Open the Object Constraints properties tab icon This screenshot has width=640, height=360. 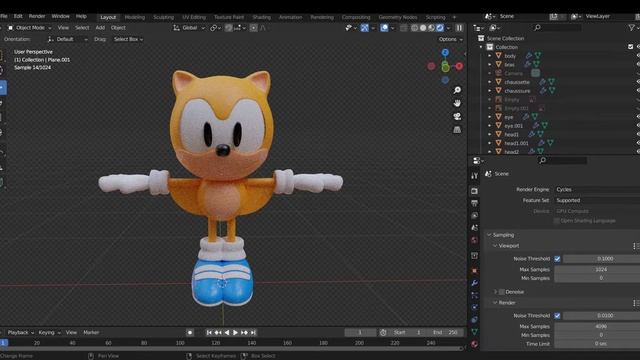pos(474,320)
